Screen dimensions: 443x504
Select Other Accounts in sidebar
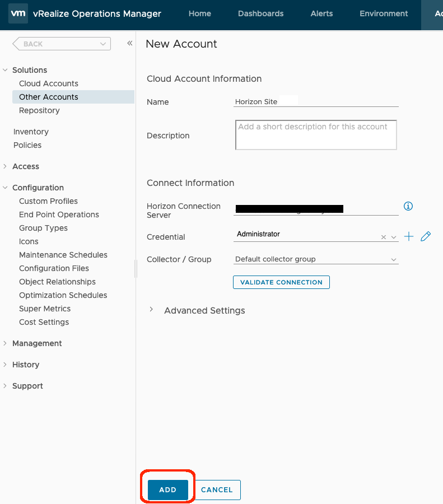pyautogui.click(x=73, y=97)
